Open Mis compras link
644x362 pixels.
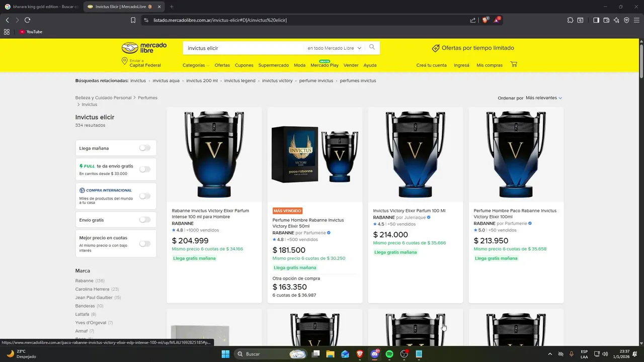[490, 65]
